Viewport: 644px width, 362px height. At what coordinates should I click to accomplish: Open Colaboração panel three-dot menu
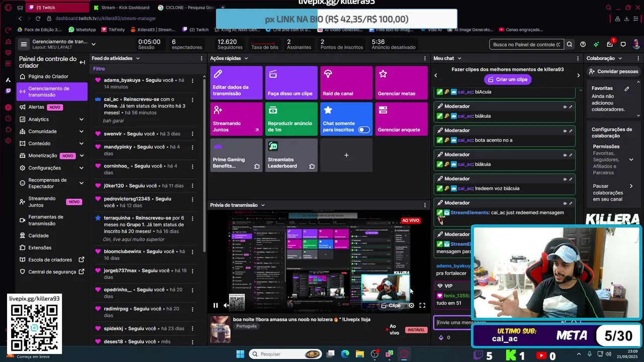click(x=638, y=58)
